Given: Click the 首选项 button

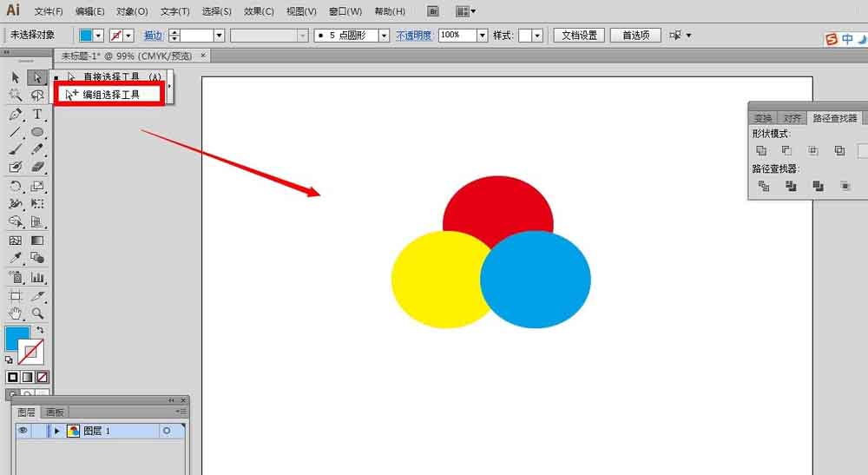Looking at the screenshot, I should coord(635,36).
